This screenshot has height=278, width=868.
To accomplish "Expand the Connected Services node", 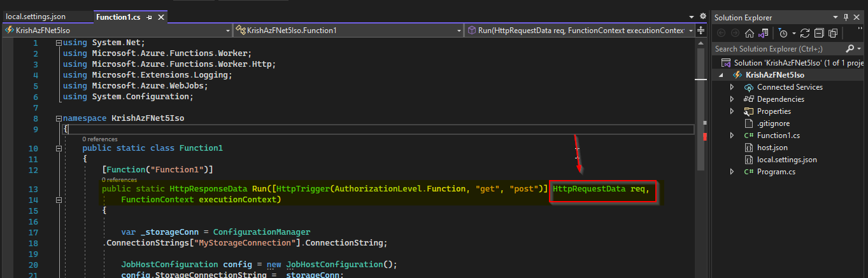I will point(732,87).
